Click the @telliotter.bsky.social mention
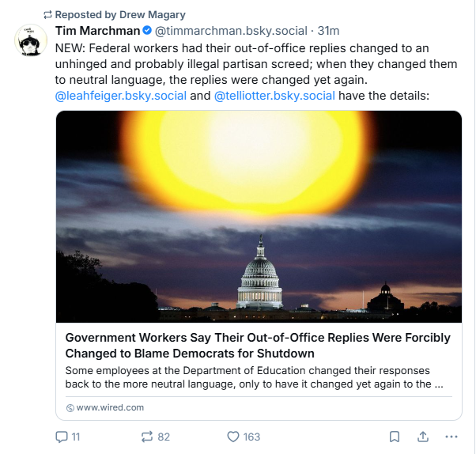This screenshot has height=454, width=476. (x=274, y=96)
